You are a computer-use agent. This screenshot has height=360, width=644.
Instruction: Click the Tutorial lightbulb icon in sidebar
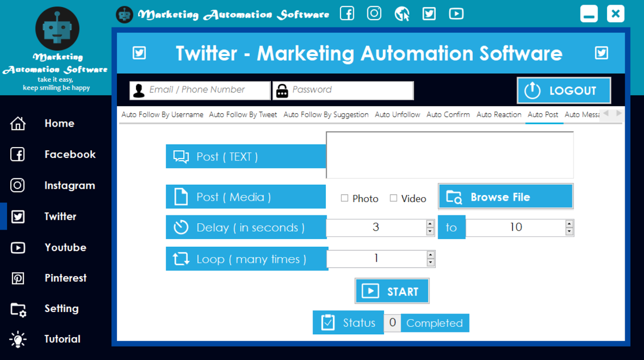[x=18, y=339]
